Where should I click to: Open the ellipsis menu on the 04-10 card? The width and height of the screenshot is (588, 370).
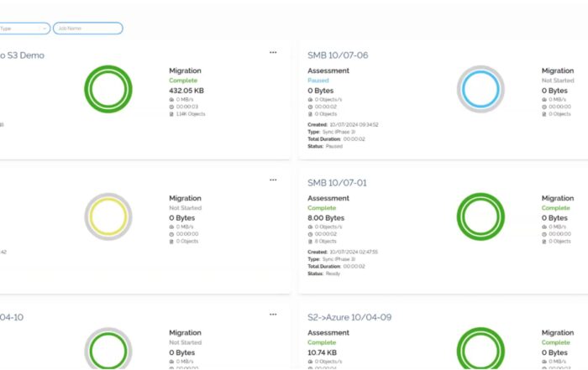[x=273, y=314]
